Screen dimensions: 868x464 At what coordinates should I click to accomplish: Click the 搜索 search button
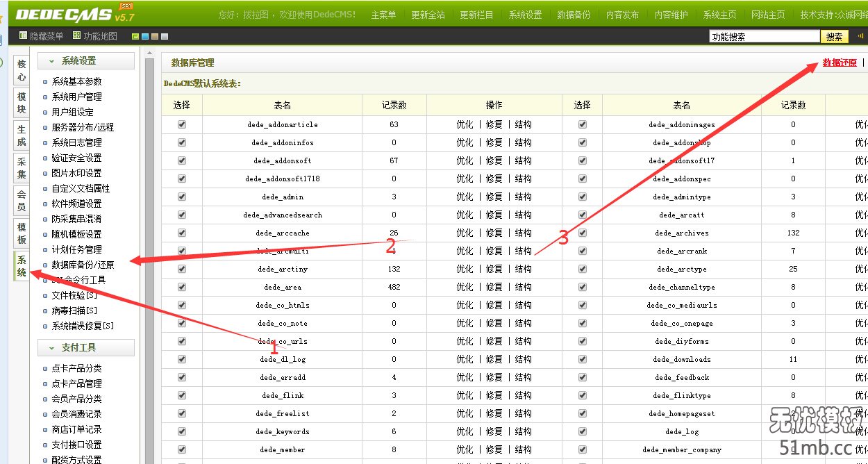click(835, 37)
